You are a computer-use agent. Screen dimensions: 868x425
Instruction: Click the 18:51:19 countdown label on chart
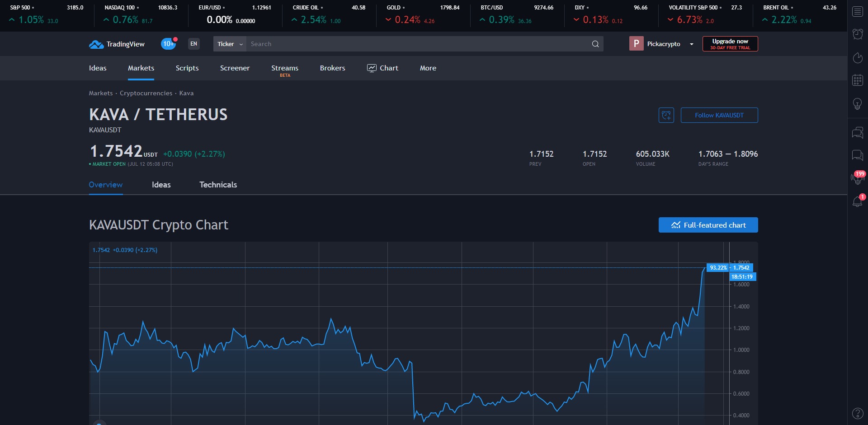point(742,277)
